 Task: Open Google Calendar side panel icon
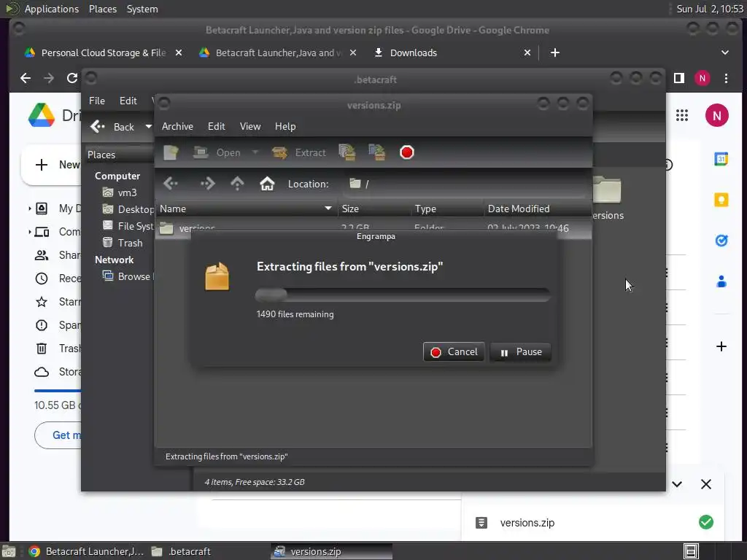721,158
